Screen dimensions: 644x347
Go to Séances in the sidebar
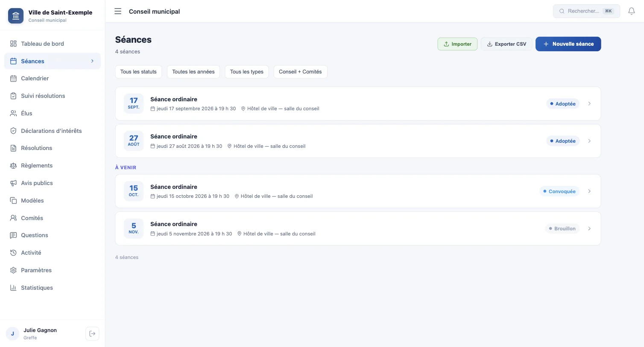tap(53, 61)
